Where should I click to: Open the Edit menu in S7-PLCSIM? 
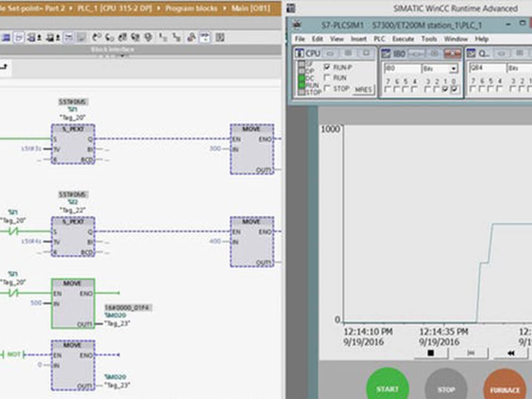[x=317, y=39]
